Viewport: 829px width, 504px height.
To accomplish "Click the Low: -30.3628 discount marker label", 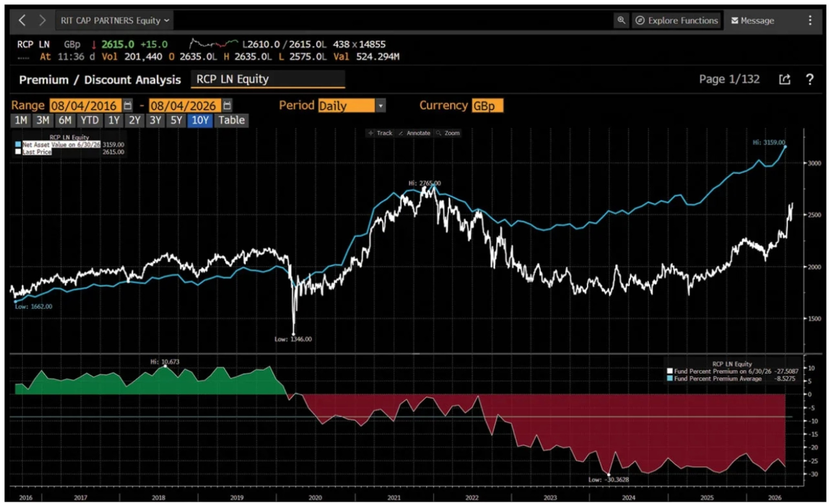I will [608, 479].
